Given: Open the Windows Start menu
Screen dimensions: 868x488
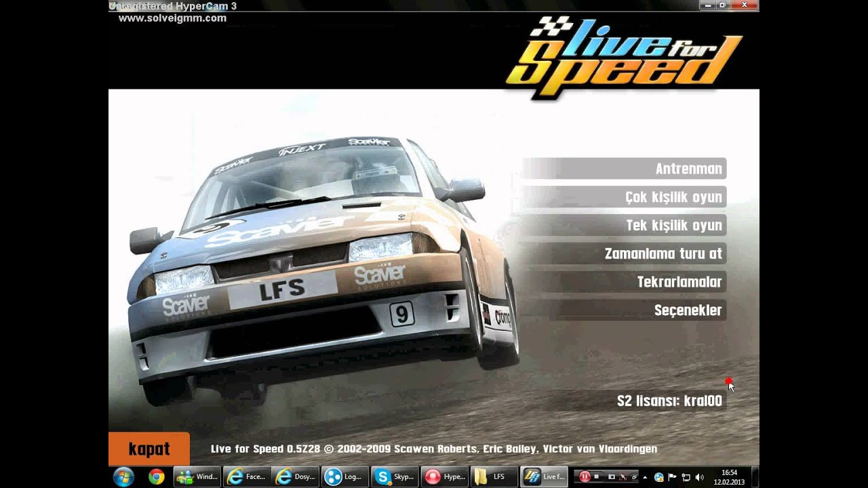Looking at the screenshot, I should 123,476.
